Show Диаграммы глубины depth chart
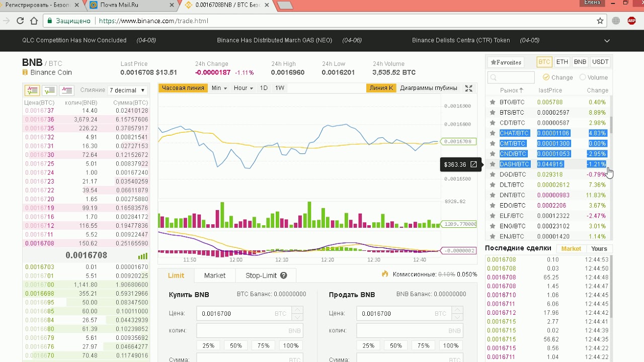Screen dimensions: 644x362 point(429,88)
